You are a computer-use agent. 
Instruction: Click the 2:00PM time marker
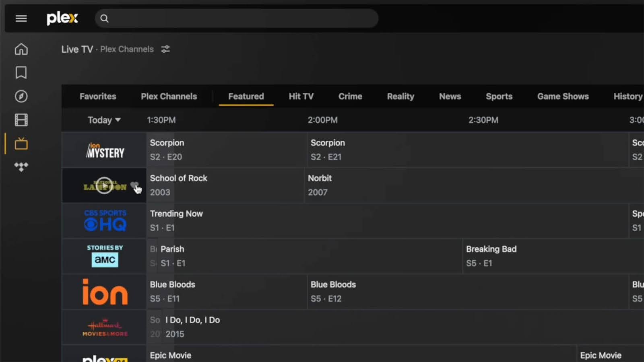tap(322, 120)
